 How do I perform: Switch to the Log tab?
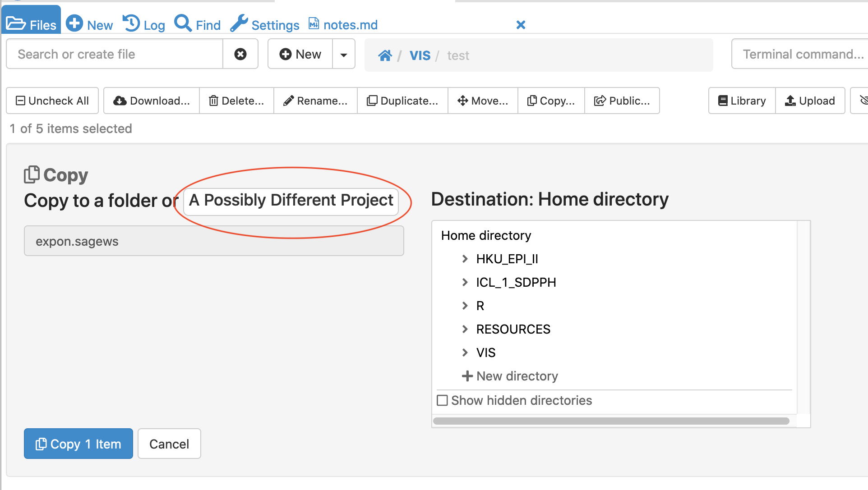144,25
